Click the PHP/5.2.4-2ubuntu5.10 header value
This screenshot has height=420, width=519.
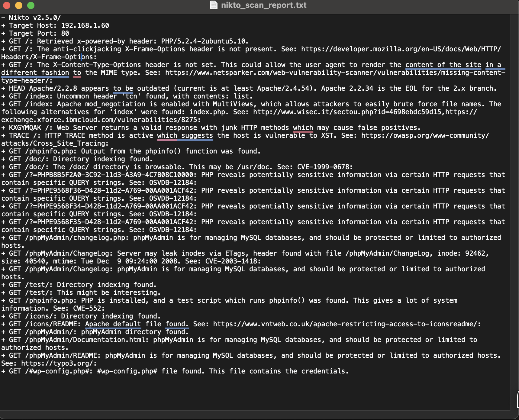(x=204, y=41)
